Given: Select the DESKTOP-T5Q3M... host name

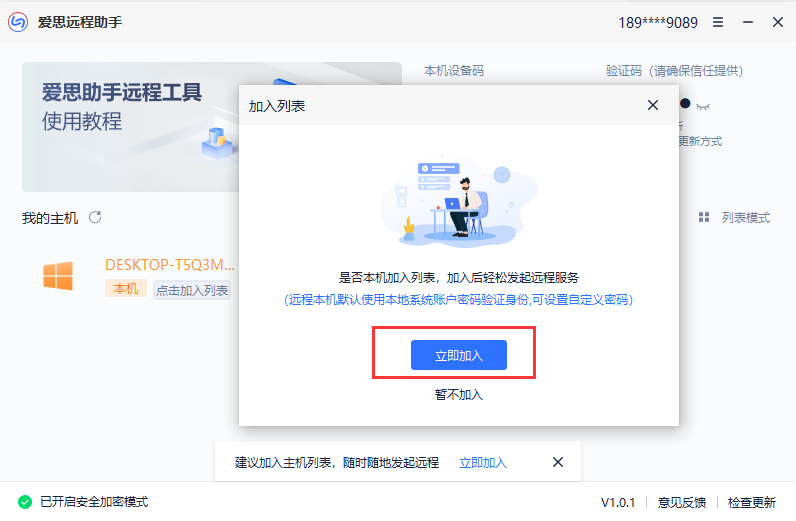Looking at the screenshot, I should point(170,265).
